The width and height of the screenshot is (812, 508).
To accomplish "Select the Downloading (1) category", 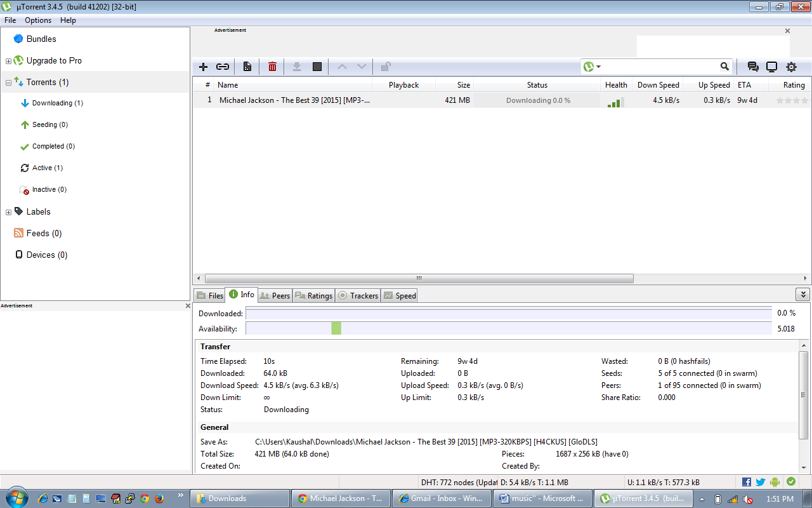I will pyautogui.click(x=58, y=103).
